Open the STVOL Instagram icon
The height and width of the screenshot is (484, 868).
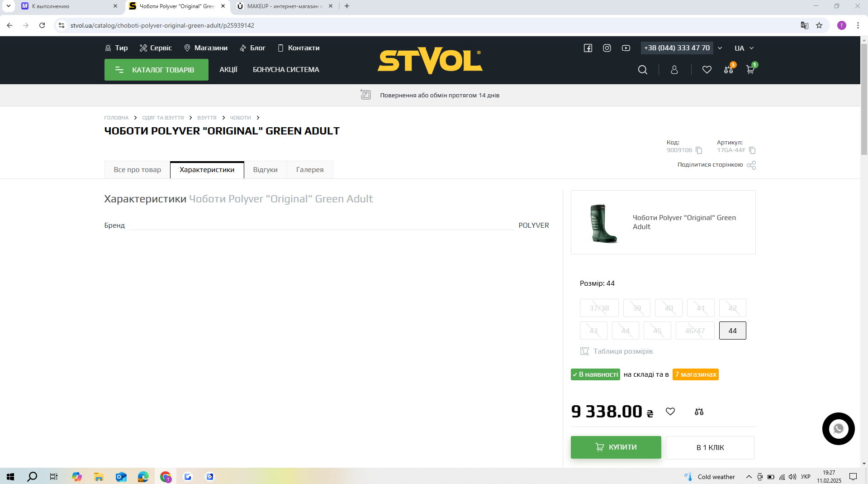[x=607, y=48]
